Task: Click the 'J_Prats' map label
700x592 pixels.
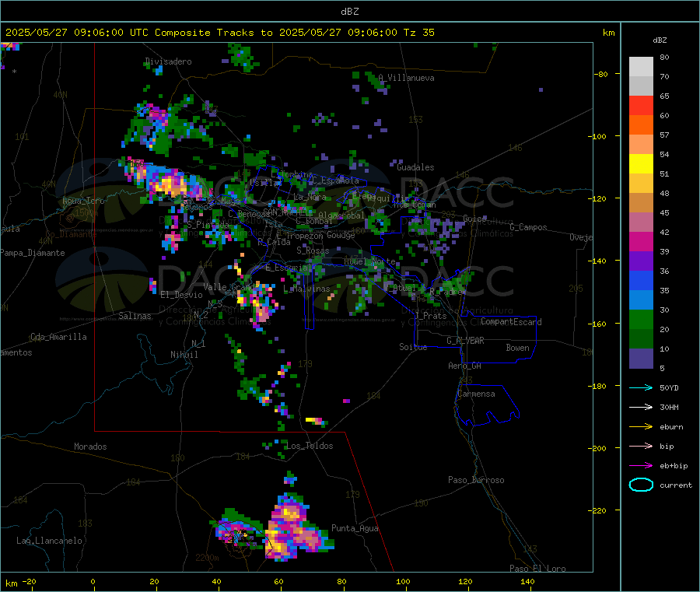Action: tap(430, 316)
